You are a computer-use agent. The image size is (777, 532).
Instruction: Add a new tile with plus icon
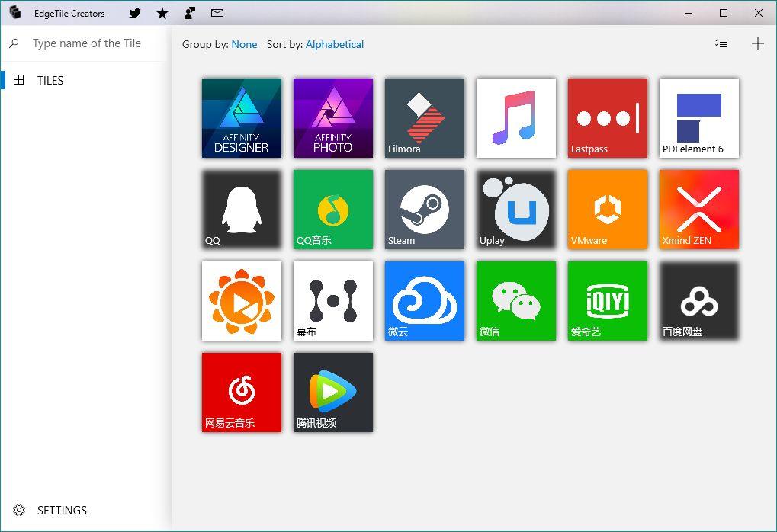757,43
